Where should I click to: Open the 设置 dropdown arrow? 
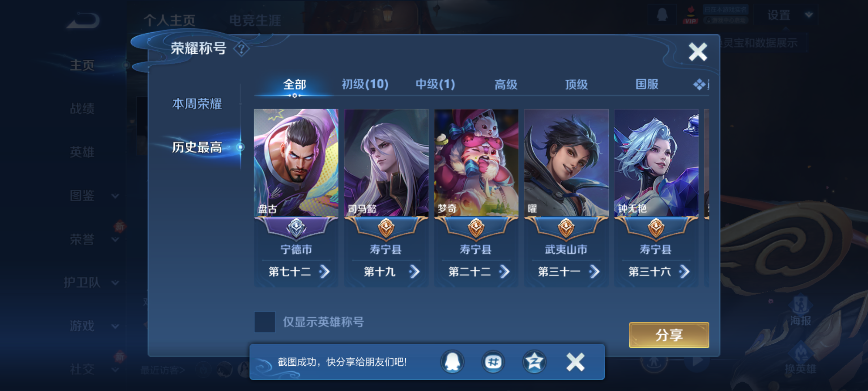tap(809, 15)
